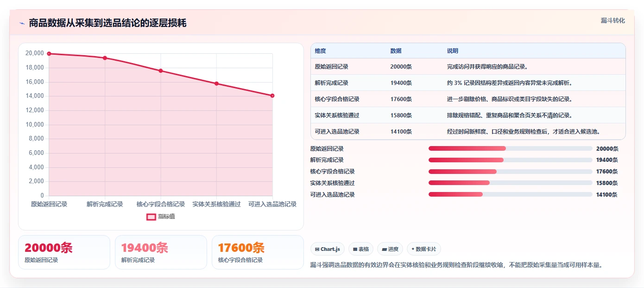Select the 进度 tag chip
Image resolution: width=644 pixels, height=288 pixels.
[390, 249]
